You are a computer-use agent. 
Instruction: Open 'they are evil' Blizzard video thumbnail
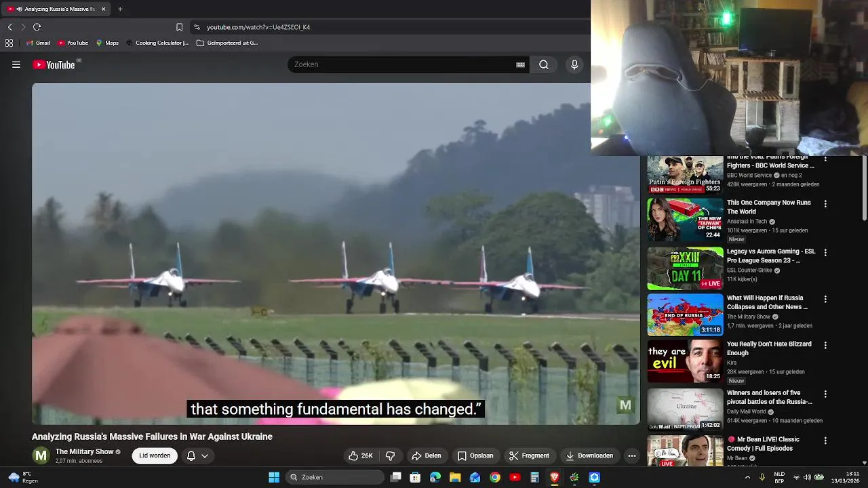coord(685,361)
